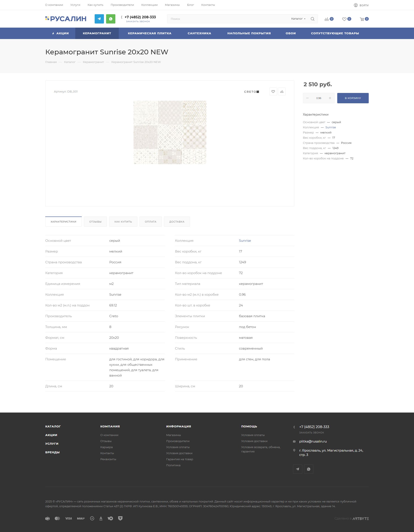Add product to favorites with heart icon
This screenshot has width=414, height=532.
273,92
